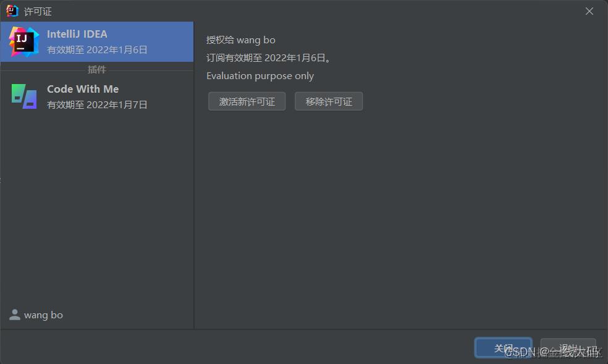Click the IntelliJ icon in the title bar

12,11
